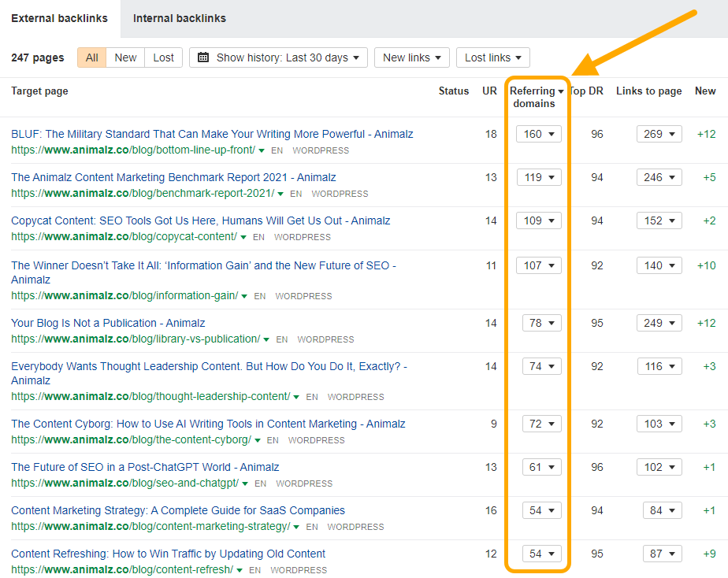Screen dimensions: 728x578
Task: Click the Top DR column header
Action: 586,91
